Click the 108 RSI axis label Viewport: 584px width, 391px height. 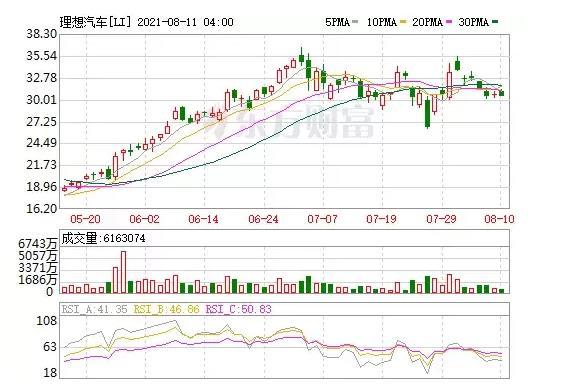click(x=47, y=321)
